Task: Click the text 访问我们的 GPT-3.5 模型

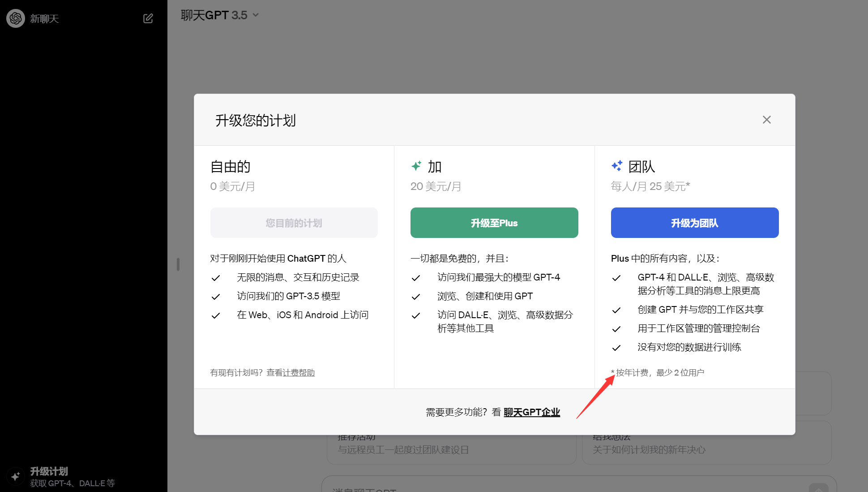Action: pyautogui.click(x=289, y=296)
